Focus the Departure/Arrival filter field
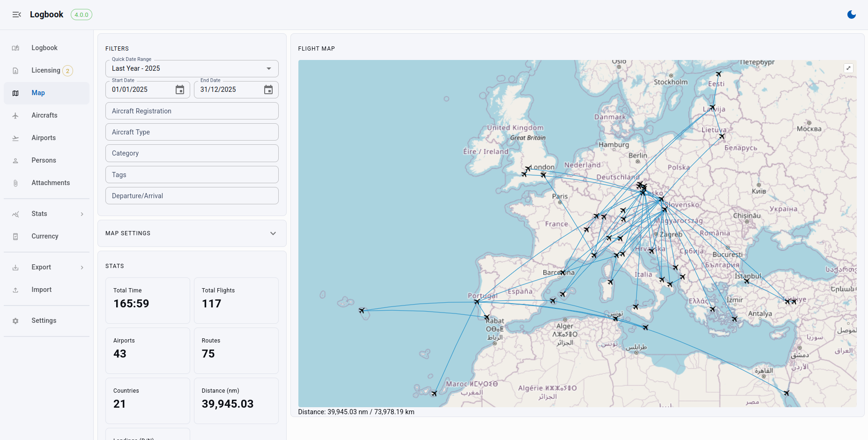Image resolution: width=868 pixels, height=440 pixels. (x=192, y=196)
